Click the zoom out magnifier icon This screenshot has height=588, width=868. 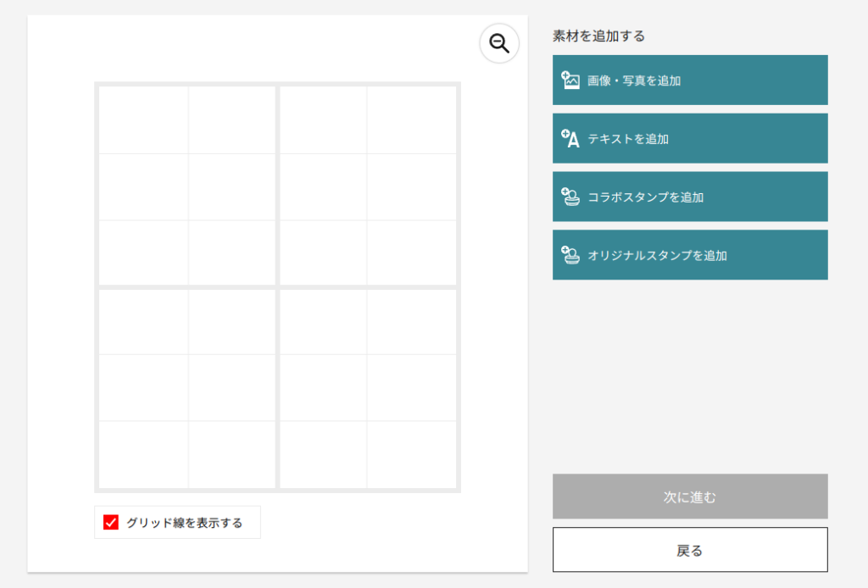499,43
